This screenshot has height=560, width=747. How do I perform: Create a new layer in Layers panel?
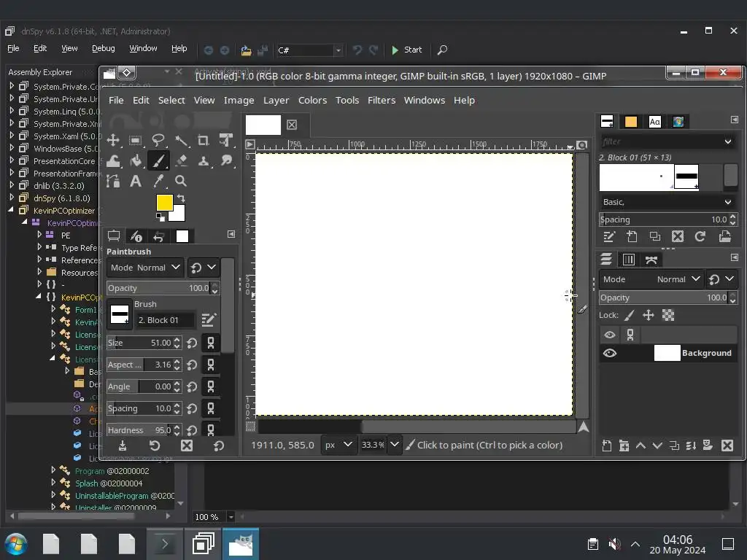tap(606, 446)
